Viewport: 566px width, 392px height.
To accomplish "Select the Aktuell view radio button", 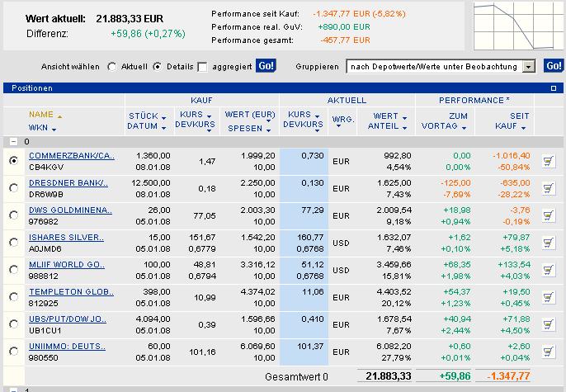I will pos(112,67).
